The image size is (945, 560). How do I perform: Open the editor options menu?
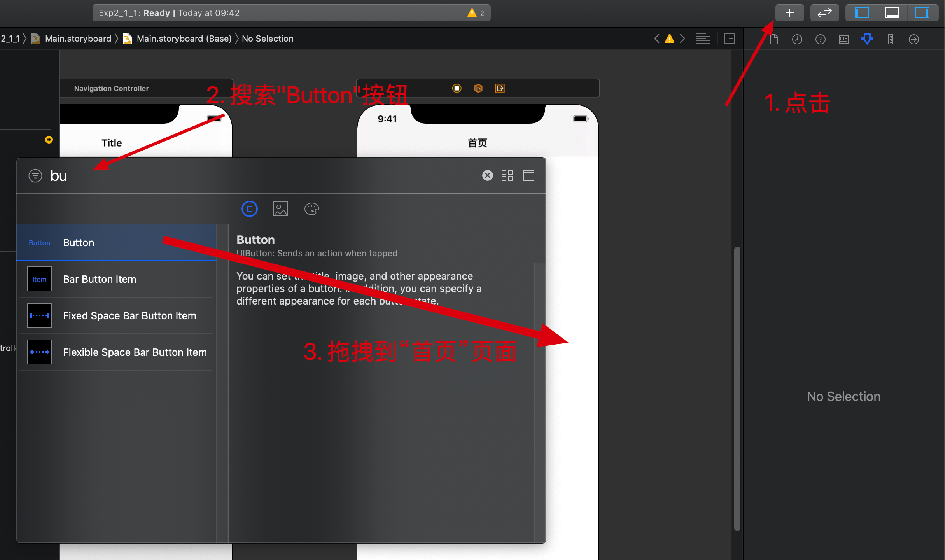point(703,38)
